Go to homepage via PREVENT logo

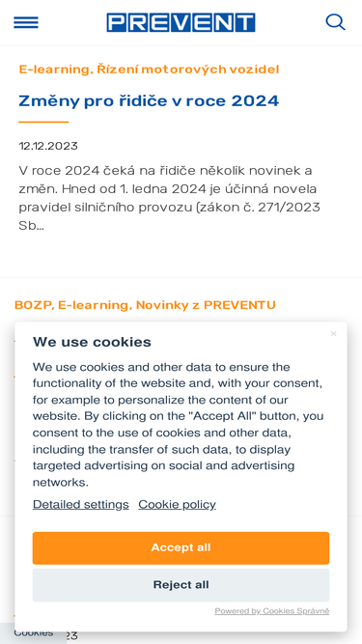[181, 22]
